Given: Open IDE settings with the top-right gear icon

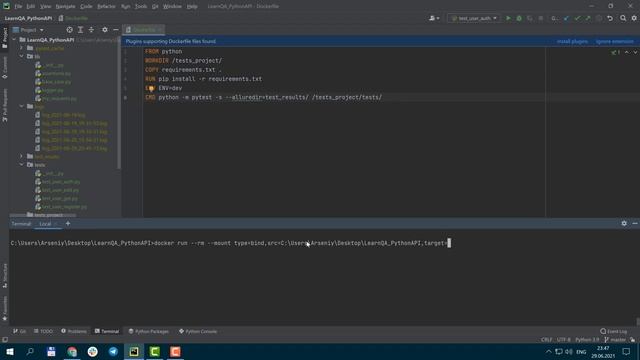Looking at the screenshot, I should coord(634,18).
